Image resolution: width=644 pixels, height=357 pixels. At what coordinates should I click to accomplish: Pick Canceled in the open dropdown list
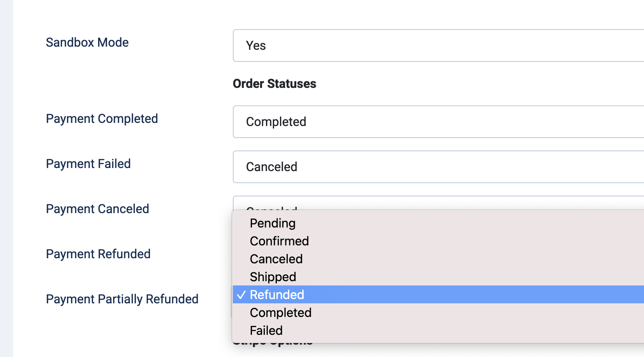click(x=276, y=259)
